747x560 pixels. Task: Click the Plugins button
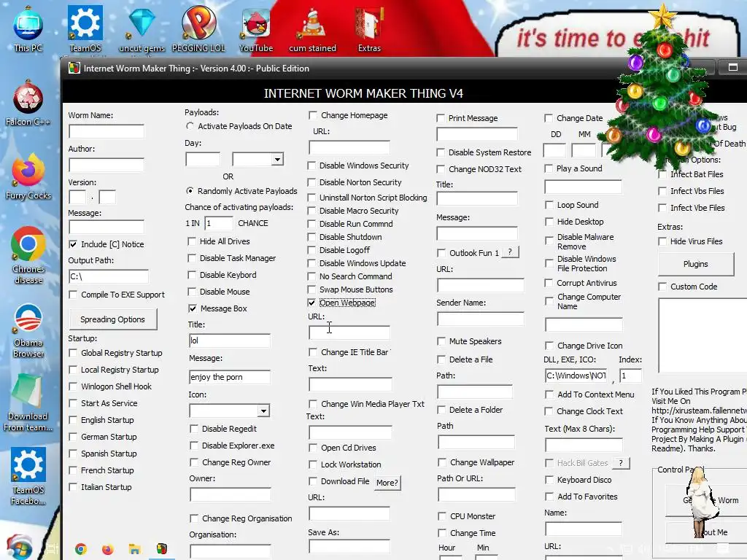(x=695, y=264)
